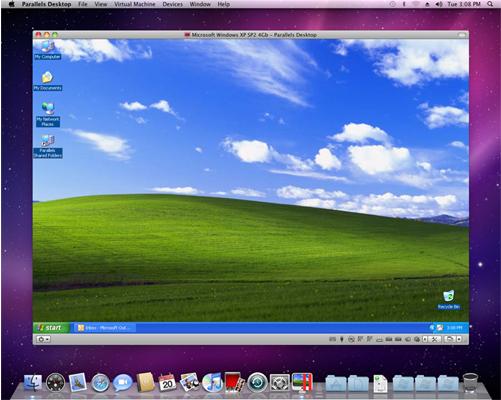Expand the small arrow left of wrench icon

[x=425, y=339]
